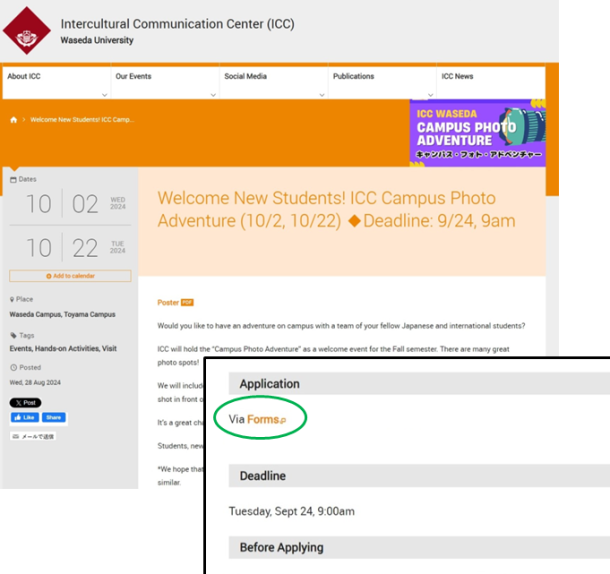Click the Add to calendar button

click(70, 276)
